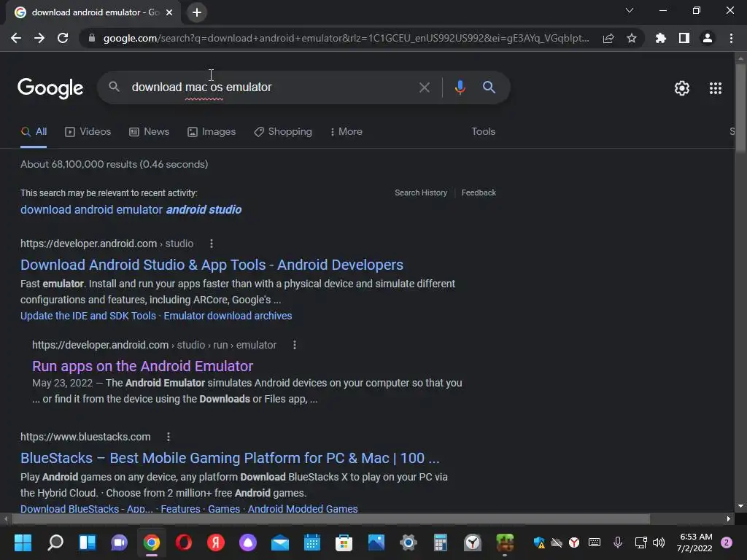Open Windows taskbar search

click(x=55, y=542)
